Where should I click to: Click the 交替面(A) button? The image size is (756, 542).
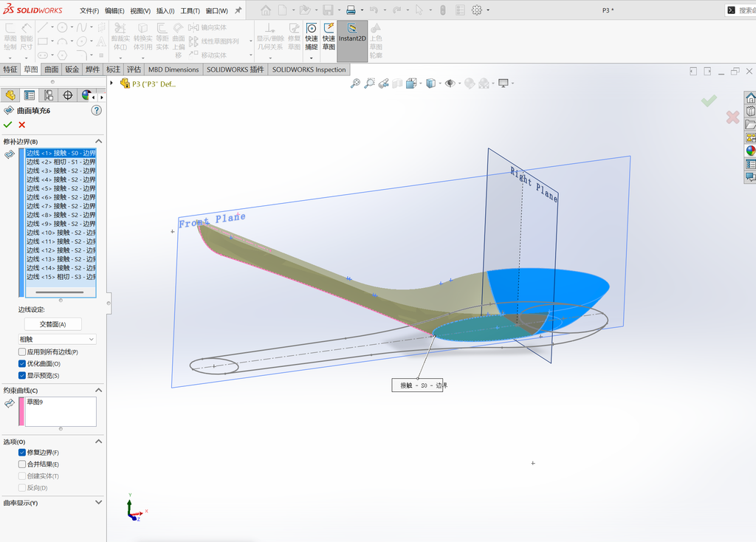pyautogui.click(x=53, y=324)
